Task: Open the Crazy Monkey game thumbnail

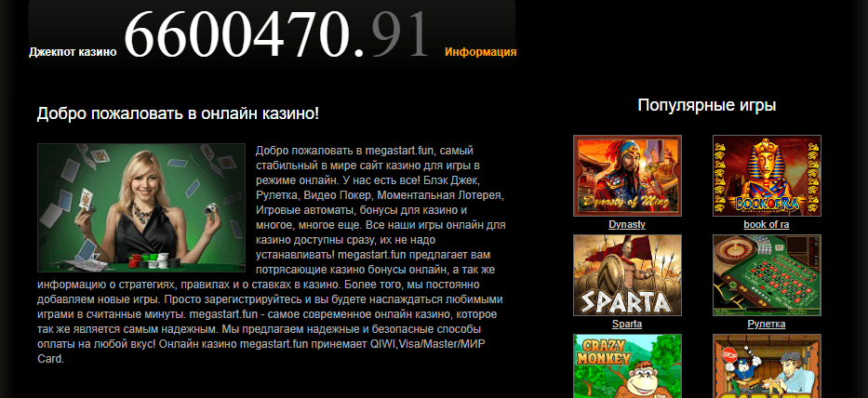Action: 627,365
